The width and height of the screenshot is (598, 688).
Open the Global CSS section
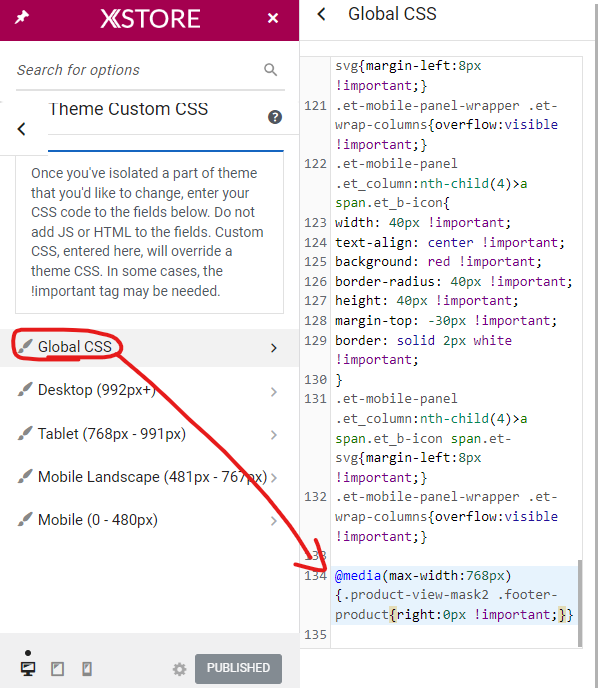[149, 348]
